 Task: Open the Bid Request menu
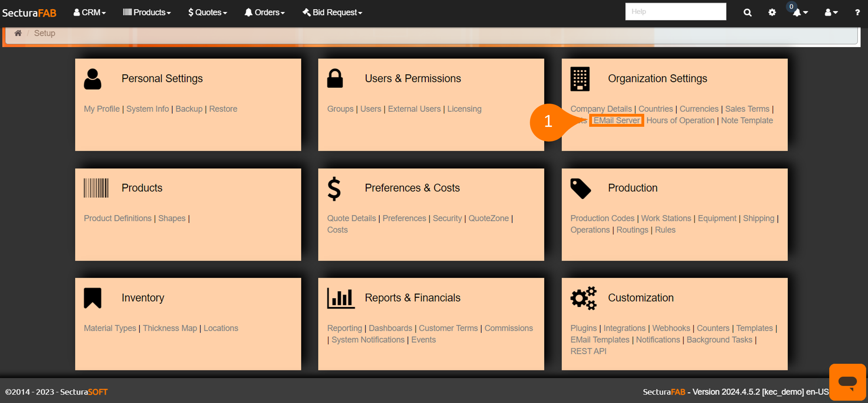[332, 13]
